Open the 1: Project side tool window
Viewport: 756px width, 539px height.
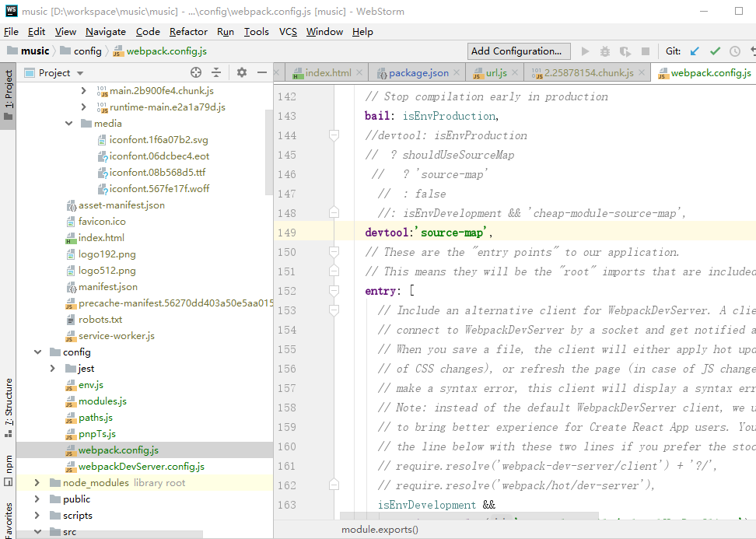9,95
